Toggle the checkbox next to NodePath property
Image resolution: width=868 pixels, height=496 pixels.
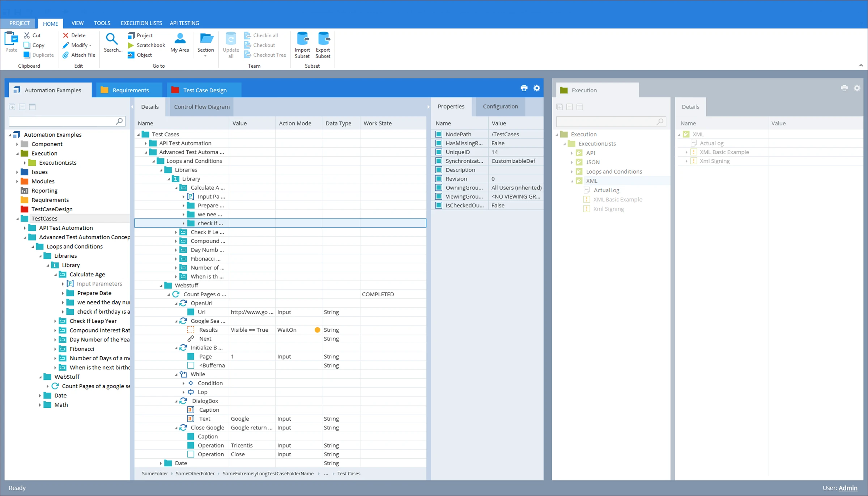click(x=439, y=134)
